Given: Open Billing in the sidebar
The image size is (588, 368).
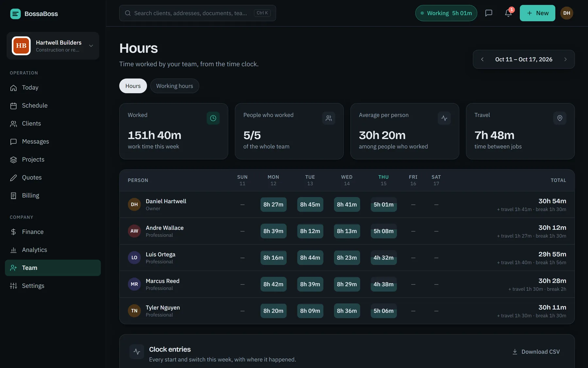Looking at the screenshot, I should click(53, 196).
